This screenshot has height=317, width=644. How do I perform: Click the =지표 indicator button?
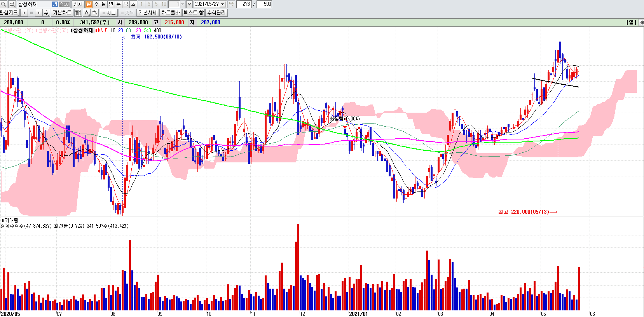[x=109, y=13]
